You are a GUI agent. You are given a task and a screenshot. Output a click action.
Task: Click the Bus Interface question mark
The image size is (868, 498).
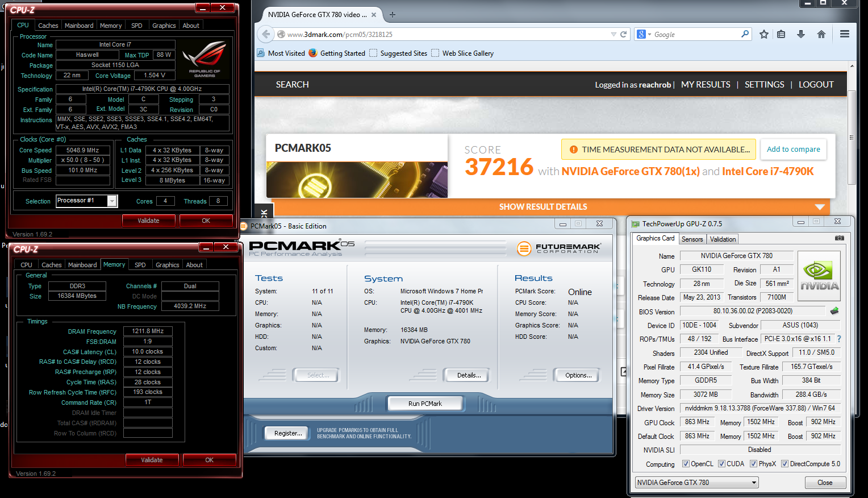pos(839,339)
